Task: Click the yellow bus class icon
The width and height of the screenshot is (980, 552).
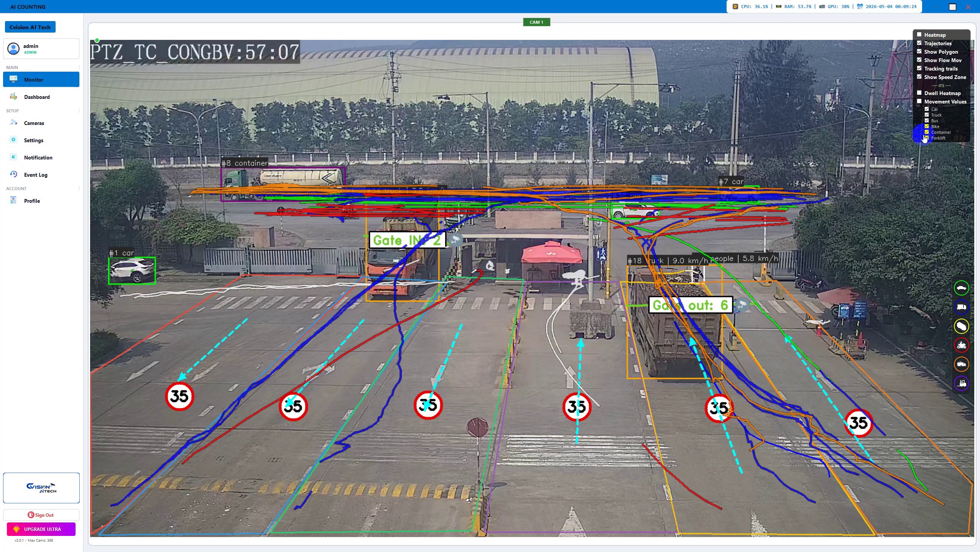Action: click(x=961, y=326)
